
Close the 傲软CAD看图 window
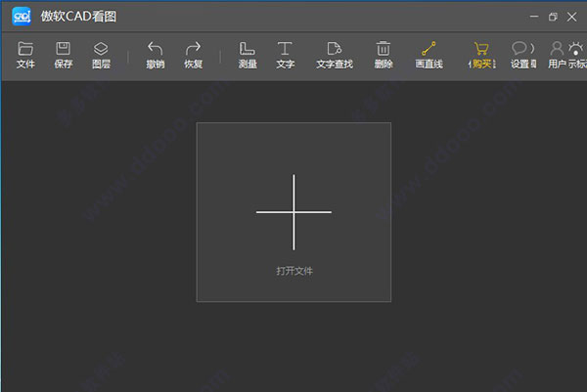pyautogui.click(x=571, y=17)
